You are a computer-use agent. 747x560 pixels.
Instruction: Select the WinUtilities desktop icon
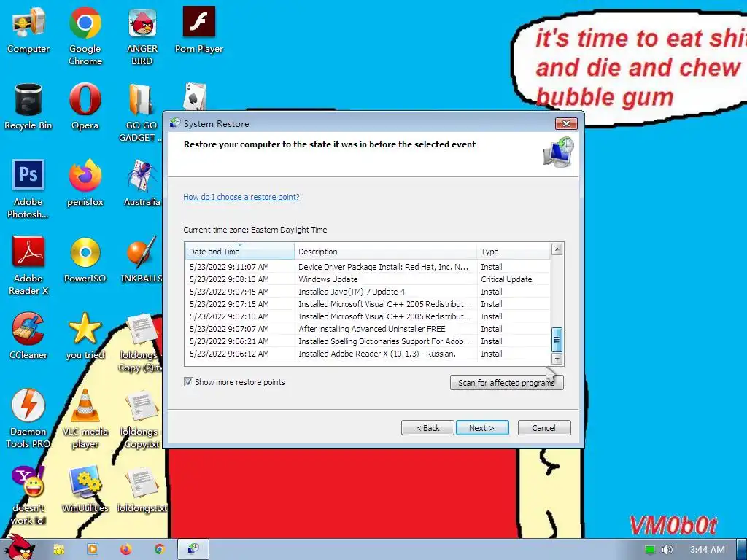tap(85, 489)
